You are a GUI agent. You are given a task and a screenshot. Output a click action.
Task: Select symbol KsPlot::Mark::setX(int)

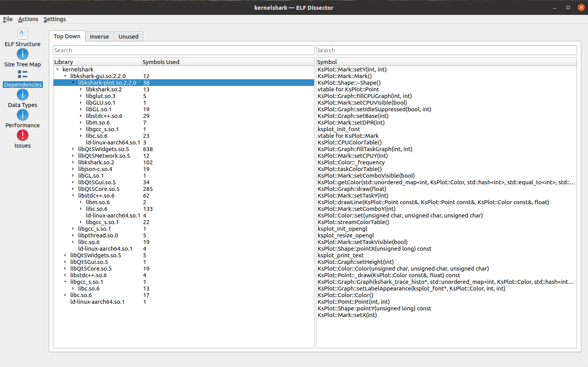[347, 315]
